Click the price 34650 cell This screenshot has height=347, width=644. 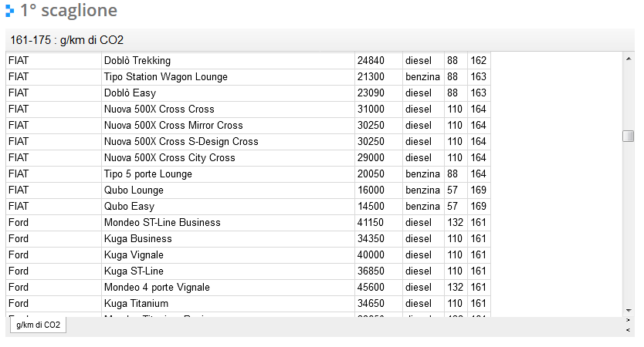[378, 304]
